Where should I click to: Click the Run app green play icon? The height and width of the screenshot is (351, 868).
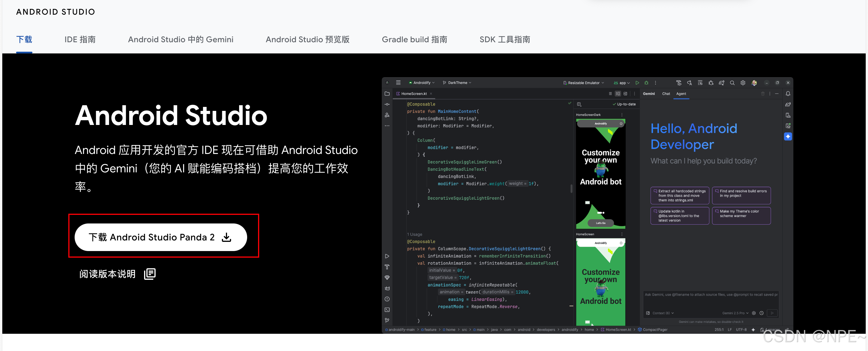(x=637, y=83)
